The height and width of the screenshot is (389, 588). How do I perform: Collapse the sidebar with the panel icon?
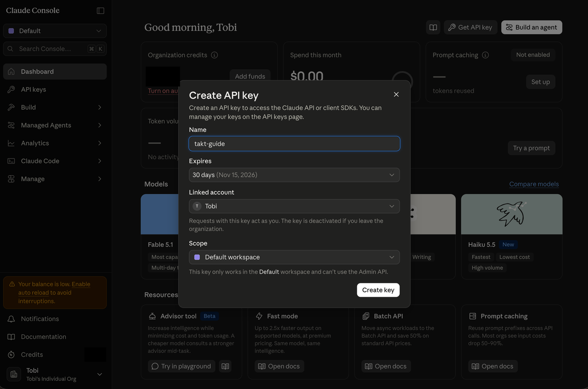click(x=100, y=10)
